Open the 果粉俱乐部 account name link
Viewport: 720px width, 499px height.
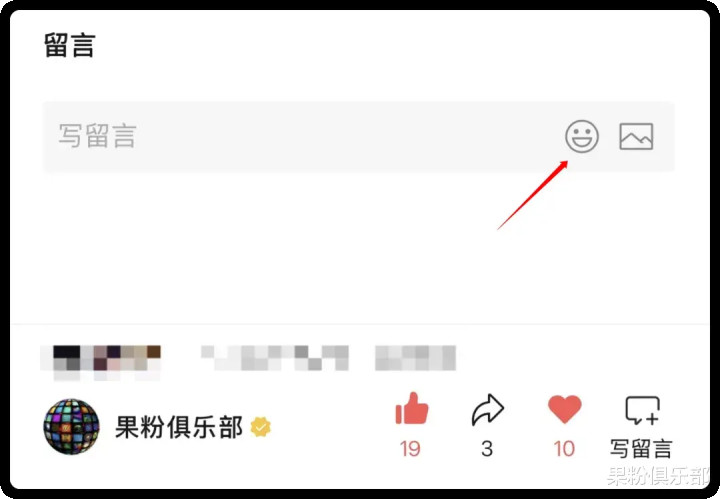pyautogui.click(x=179, y=427)
